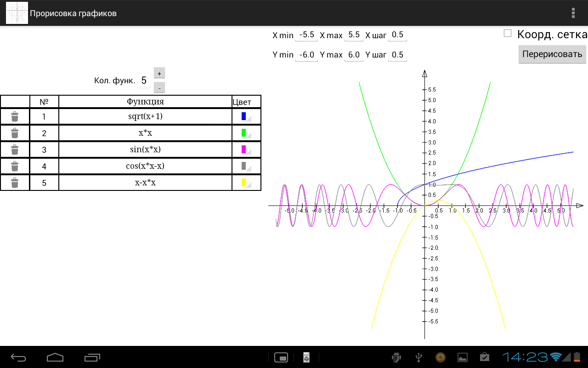
Task: Tap the Android back navigation button
Action: coord(19,357)
